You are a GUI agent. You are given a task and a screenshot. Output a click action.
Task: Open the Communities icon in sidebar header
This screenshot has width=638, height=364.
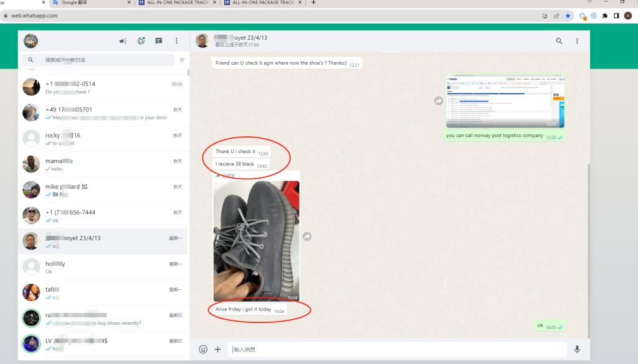pyautogui.click(x=123, y=41)
